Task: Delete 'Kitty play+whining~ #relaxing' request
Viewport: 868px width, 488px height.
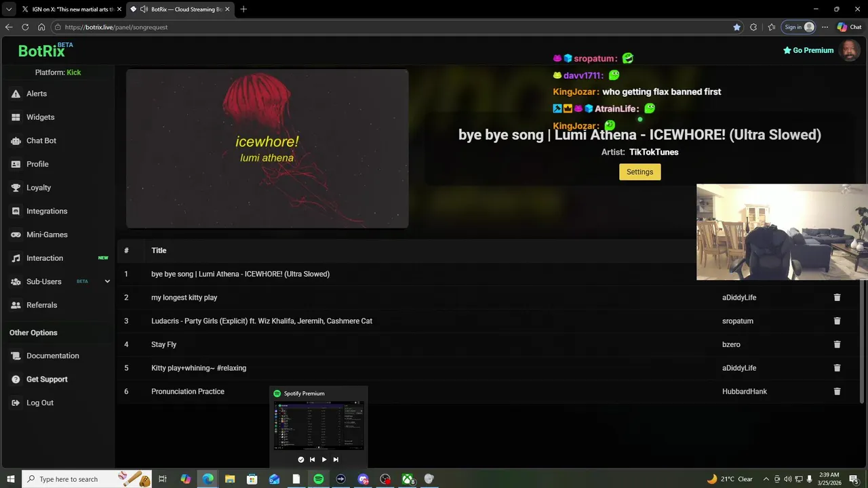Action: click(837, 368)
